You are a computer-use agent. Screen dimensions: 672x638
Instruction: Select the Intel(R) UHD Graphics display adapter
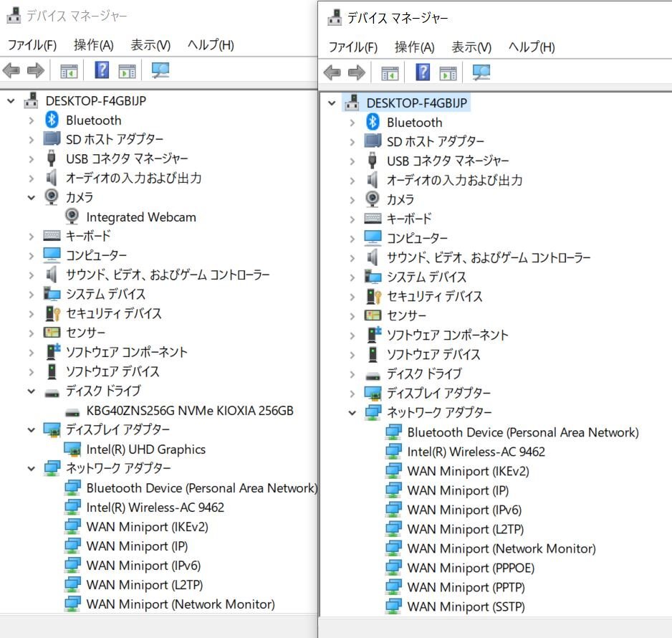coord(145,449)
